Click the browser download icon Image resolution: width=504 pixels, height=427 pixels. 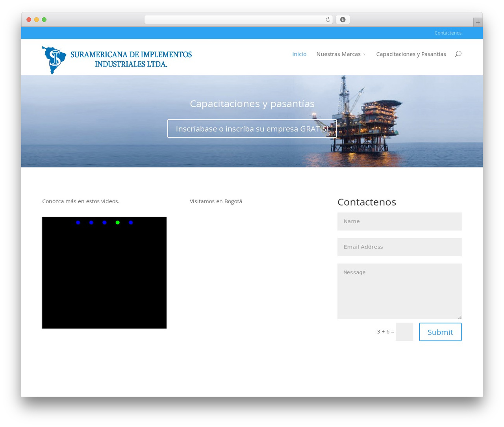tap(343, 20)
